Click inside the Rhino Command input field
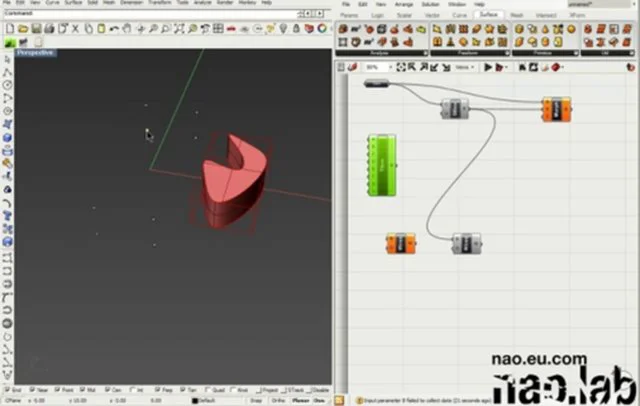The image size is (640, 406). coord(151,13)
